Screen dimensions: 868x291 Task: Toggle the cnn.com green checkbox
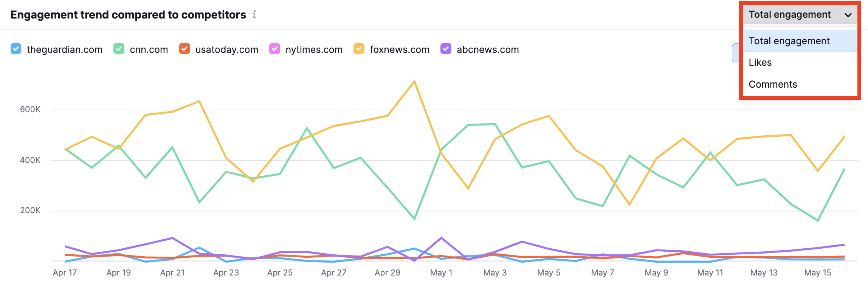[119, 49]
